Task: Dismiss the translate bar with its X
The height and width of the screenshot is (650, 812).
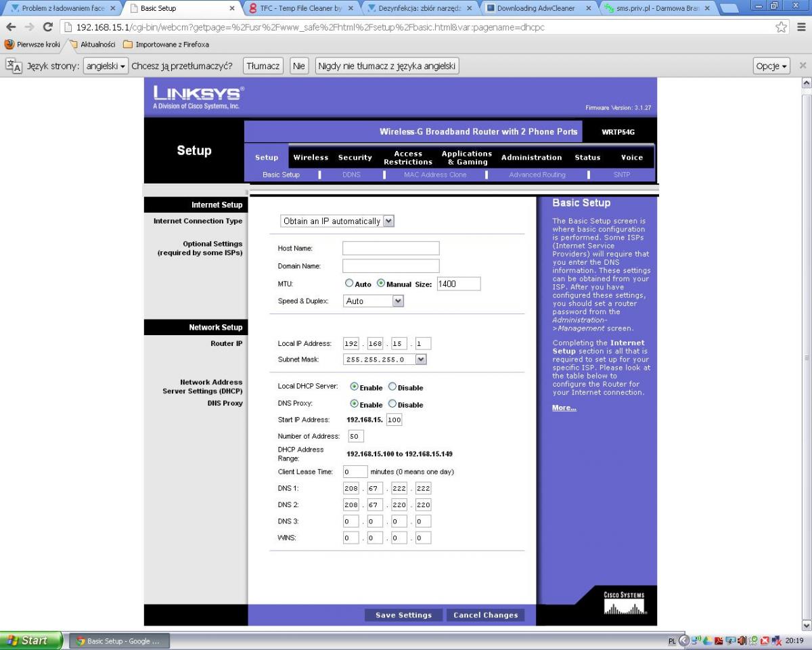Action: pos(803,66)
